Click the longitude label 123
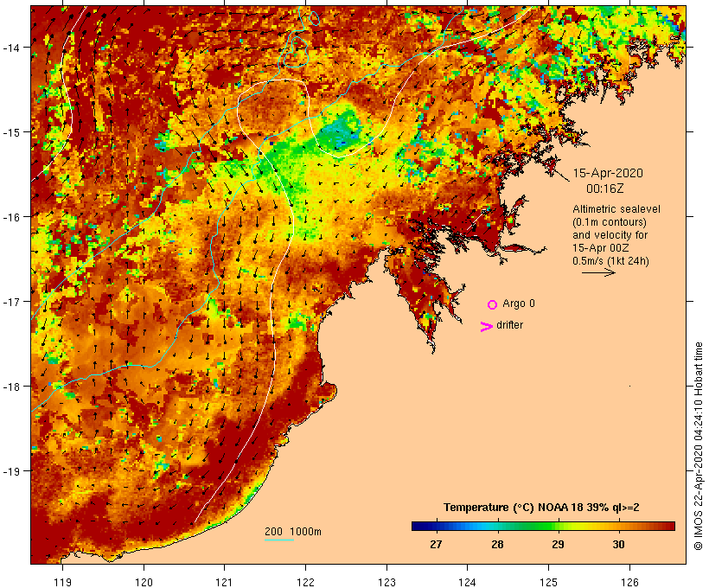This screenshot has width=709, height=588. coord(386,582)
